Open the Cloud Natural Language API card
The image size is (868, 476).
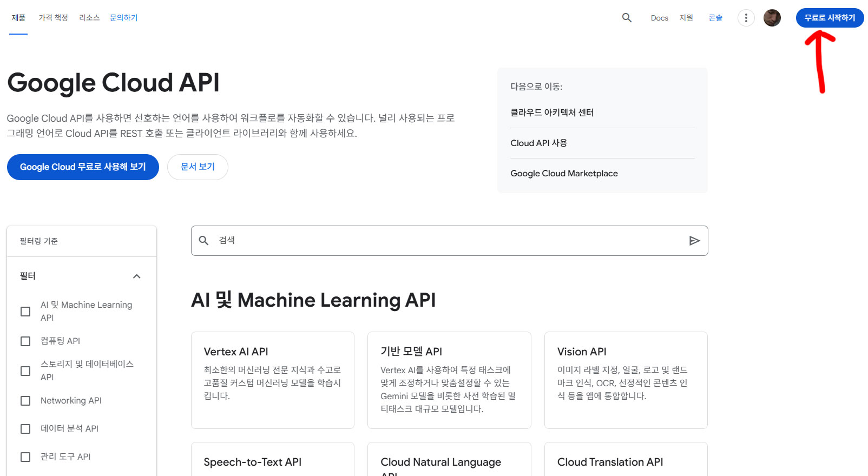tap(449, 459)
